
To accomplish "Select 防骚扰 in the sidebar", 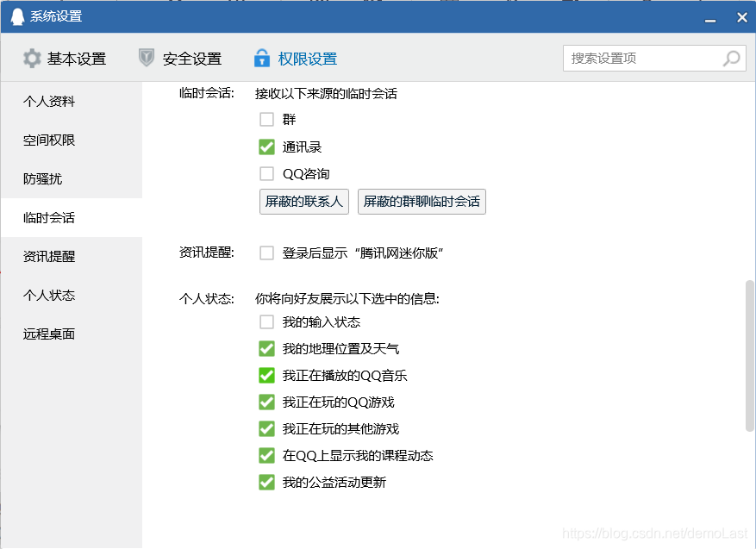I will click(72, 178).
